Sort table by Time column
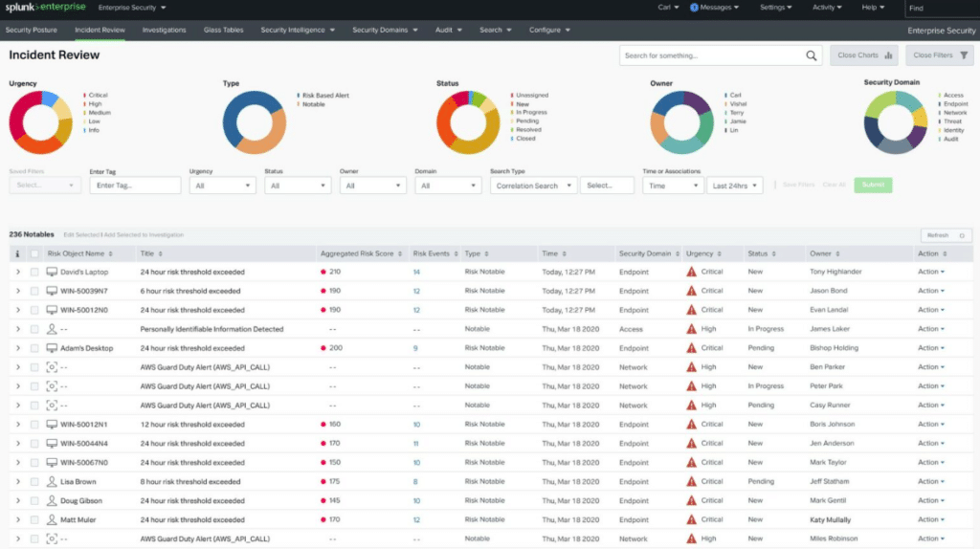The height and width of the screenshot is (549, 980). (565, 254)
